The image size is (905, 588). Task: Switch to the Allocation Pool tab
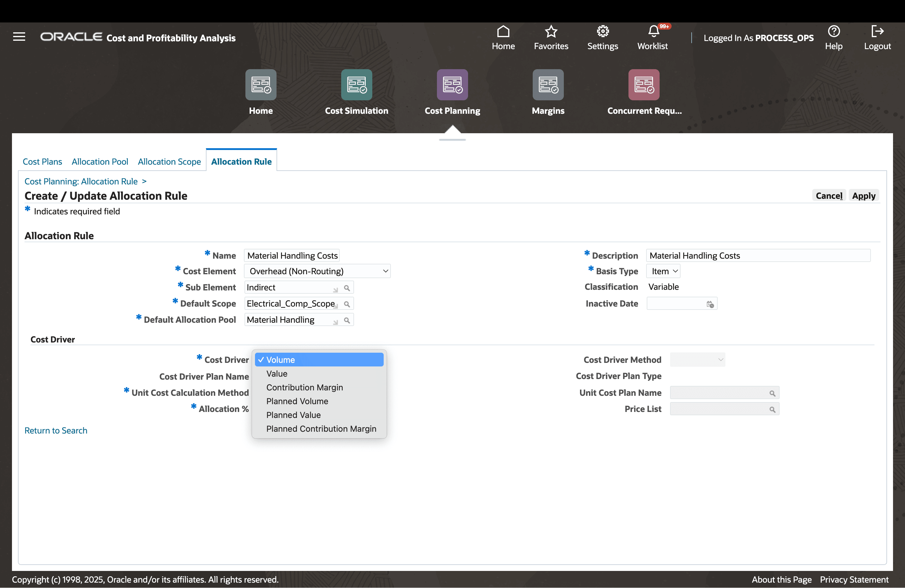[x=100, y=162]
